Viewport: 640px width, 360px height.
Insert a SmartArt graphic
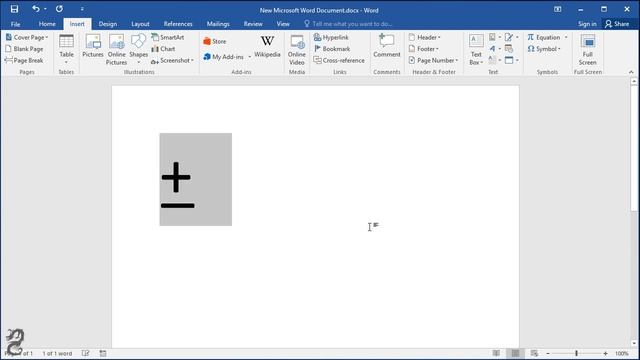pos(168,37)
